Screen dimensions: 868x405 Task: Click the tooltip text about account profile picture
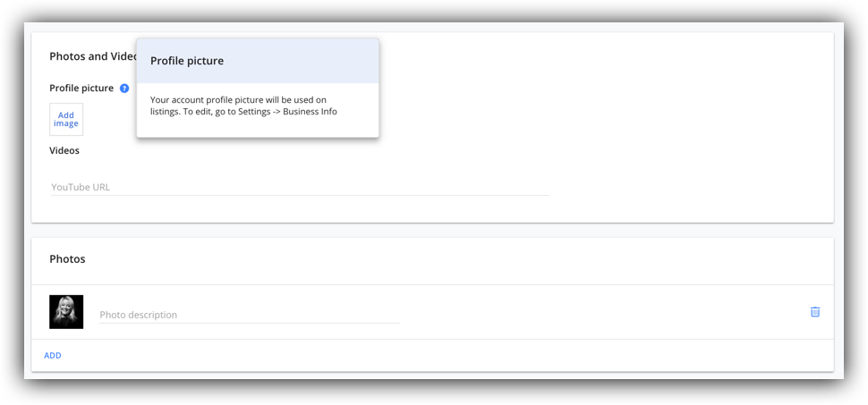click(x=243, y=105)
